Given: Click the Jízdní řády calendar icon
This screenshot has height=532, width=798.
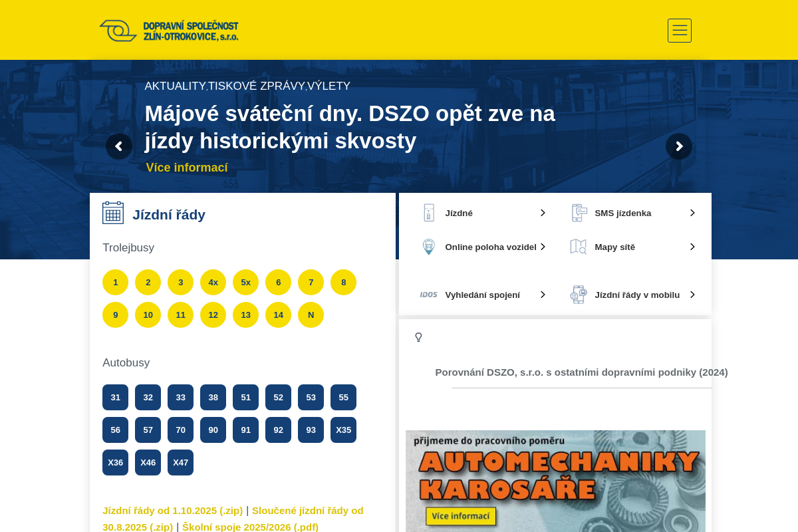Looking at the screenshot, I should pos(113,213).
